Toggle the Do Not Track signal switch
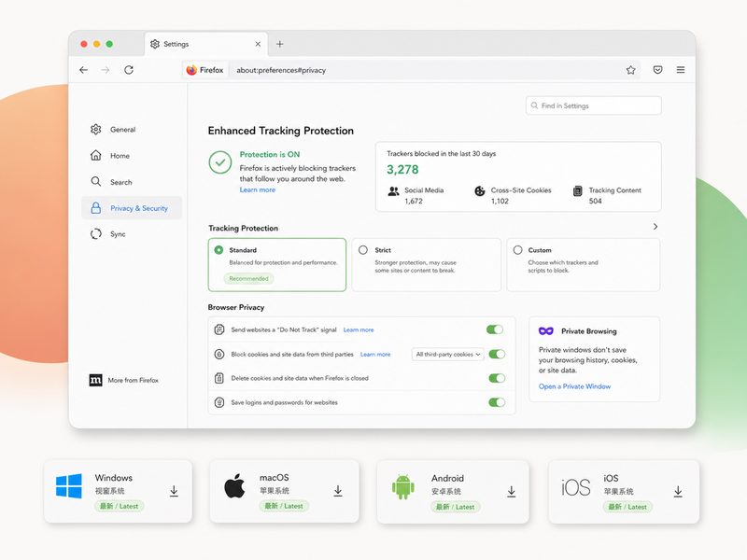The width and height of the screenshot is (747, 560). pos(495,329)
